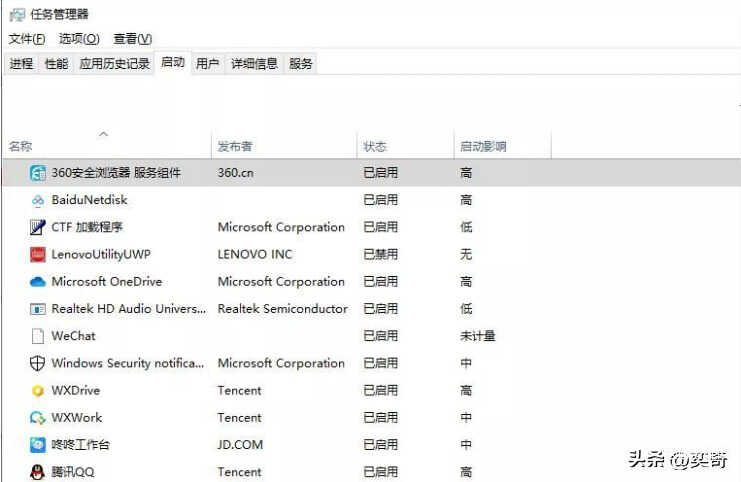Click the WXDrive yellow icon

(38, 391)
